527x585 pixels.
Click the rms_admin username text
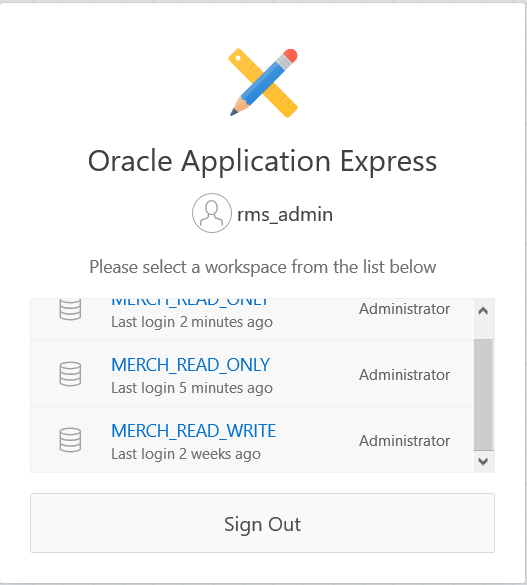pos(285,215)
